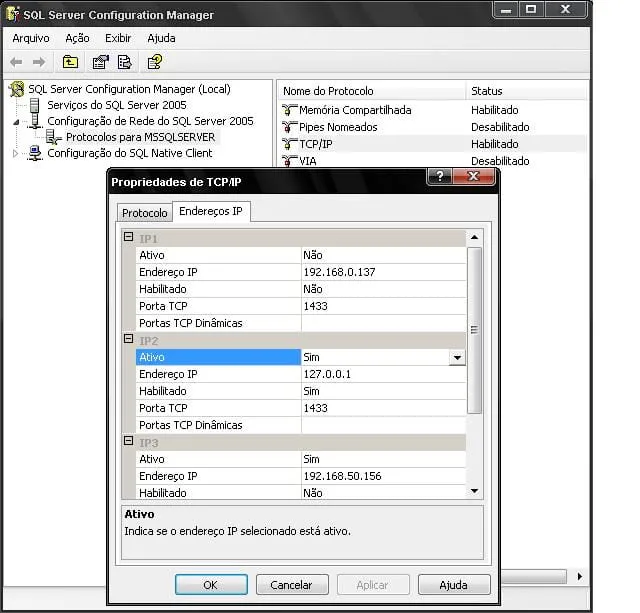Viewport: 640px width, 613px height.
Task: Switch to the Protocolo tab
Action: click(x=144, y=213)
